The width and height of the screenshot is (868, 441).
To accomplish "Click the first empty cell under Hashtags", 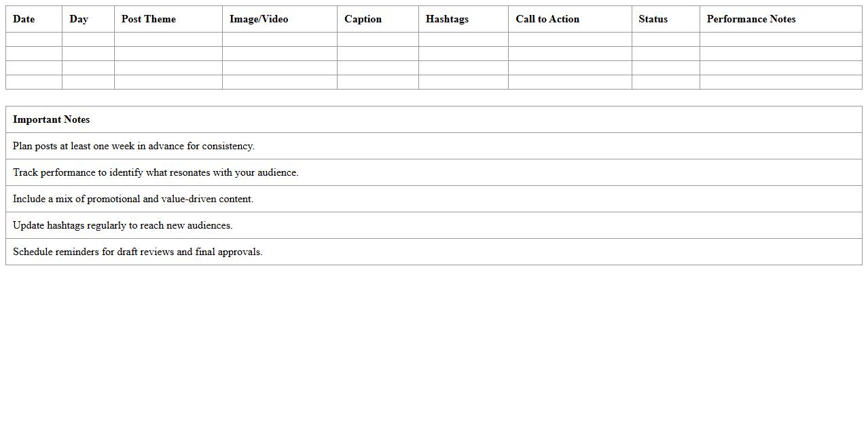I will [x=463, y=39].
